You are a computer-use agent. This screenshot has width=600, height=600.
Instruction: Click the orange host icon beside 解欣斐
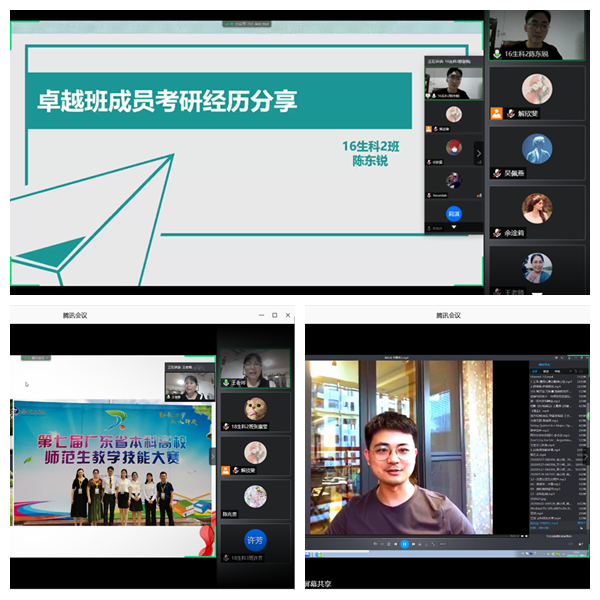pyautogui.click(x=496, y=114)
